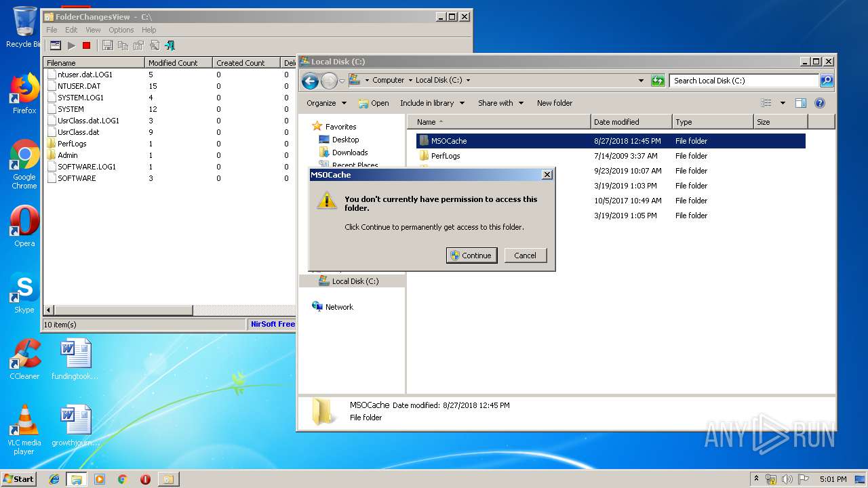Screen dimensions: 868x488
Task: Click the Search Local Disk (C:) field
Action: [744, 81]
